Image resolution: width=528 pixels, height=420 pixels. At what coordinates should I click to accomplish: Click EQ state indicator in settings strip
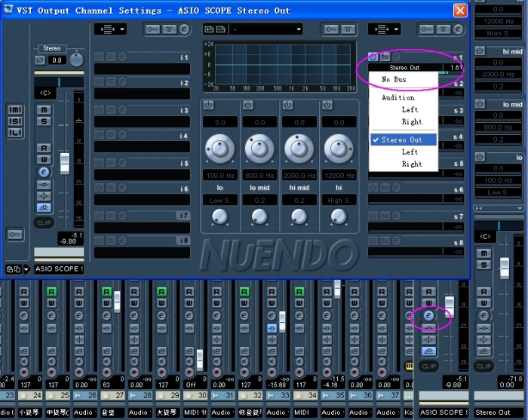[x=44, y=196]
